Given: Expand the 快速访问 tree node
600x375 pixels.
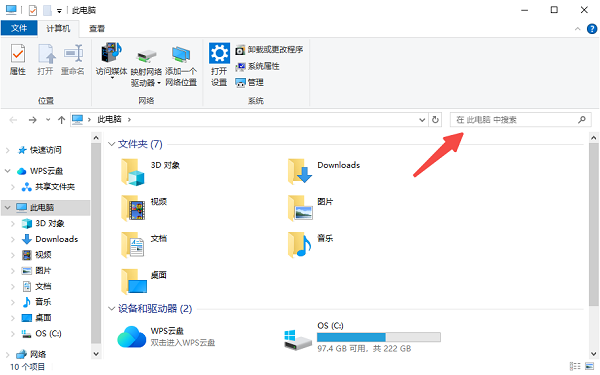Looking at the screenshot, I should 8,150.
